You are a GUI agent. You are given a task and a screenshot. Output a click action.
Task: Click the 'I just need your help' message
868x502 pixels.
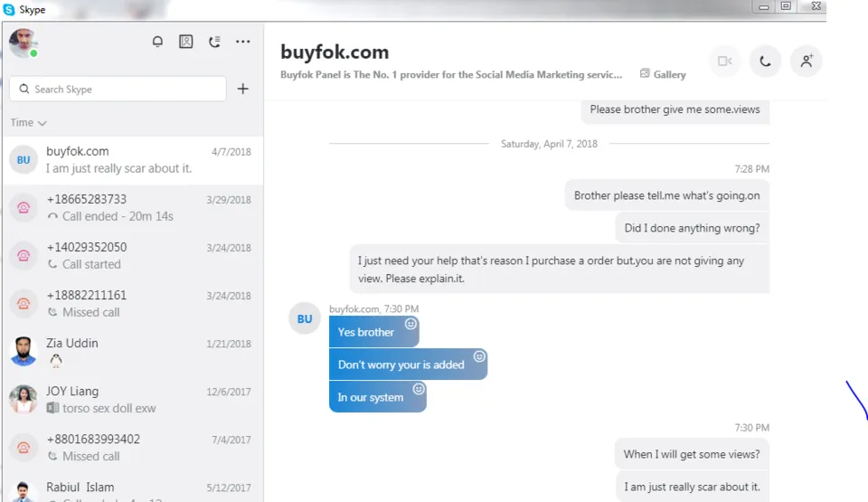pos(559,270)
